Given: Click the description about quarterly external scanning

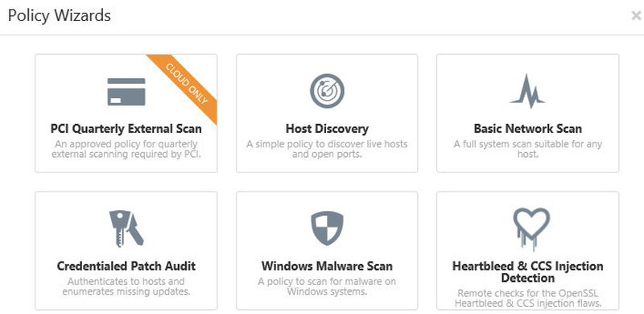Looking at the screenshot, I should tap(126, 150).
